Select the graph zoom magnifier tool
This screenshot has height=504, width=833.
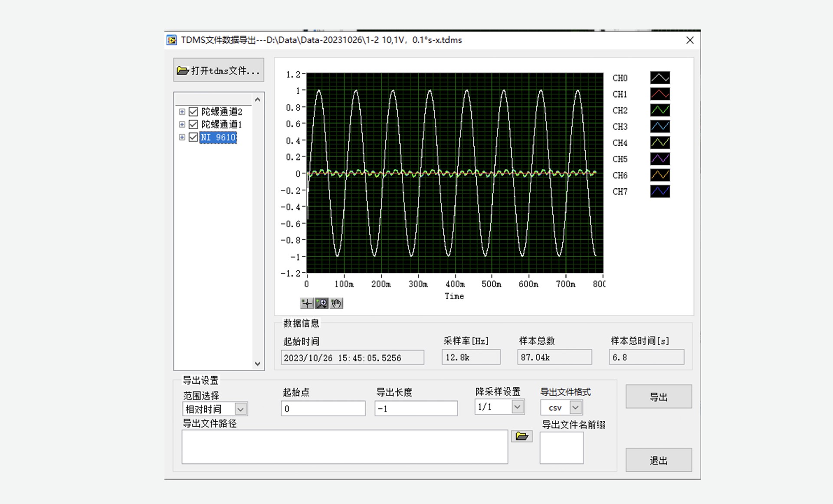click(321, 303)
